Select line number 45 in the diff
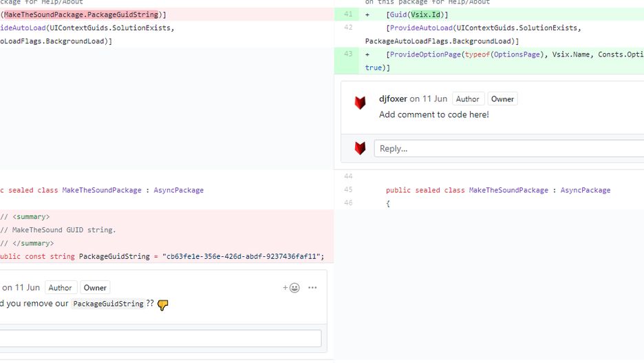The width and height of the screenshot is (644, 363). click(348, 190)
